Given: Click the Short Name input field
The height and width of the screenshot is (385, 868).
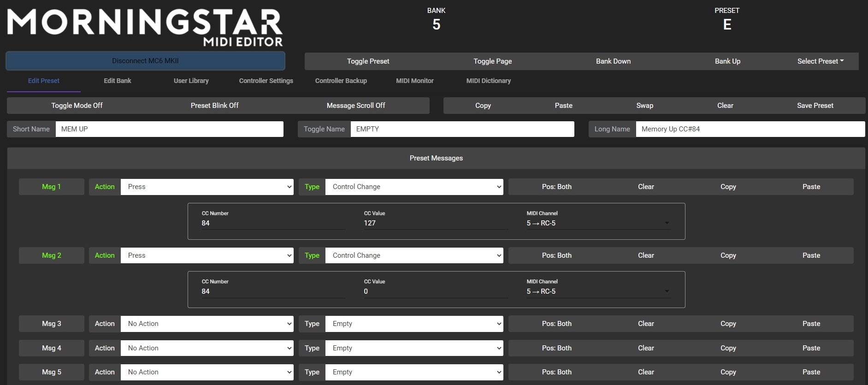Looking at the screenshot, I should [169, 129].
